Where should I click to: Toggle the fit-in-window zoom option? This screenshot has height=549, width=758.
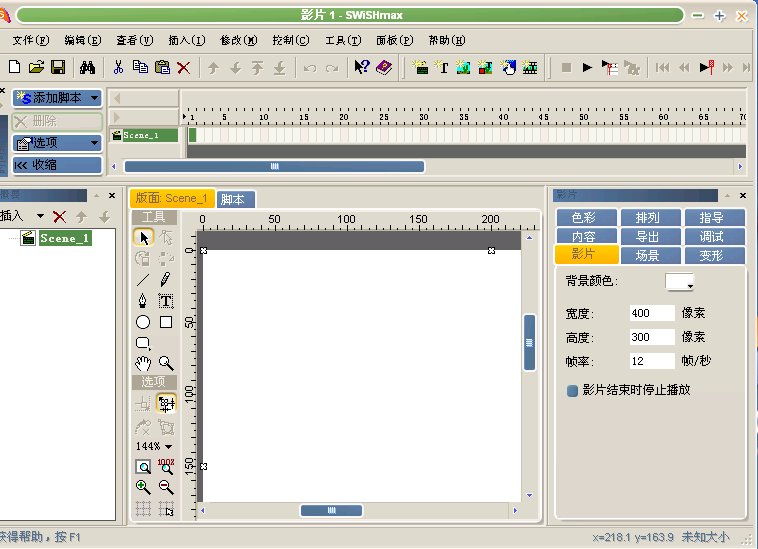click(x=143, y=466)
